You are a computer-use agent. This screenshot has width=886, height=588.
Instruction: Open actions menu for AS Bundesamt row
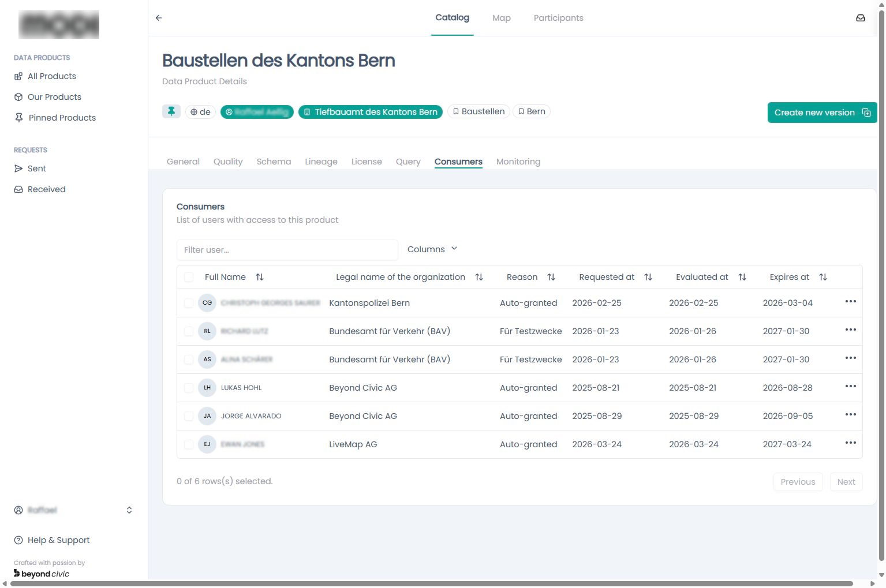click(x=850, y=358)
